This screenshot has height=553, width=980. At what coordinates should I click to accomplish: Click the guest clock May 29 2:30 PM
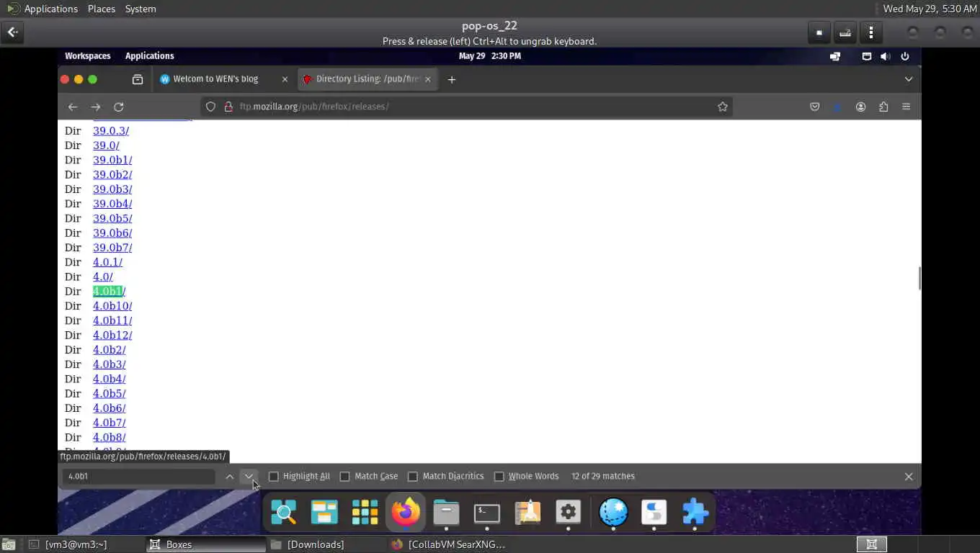[490, 56]
